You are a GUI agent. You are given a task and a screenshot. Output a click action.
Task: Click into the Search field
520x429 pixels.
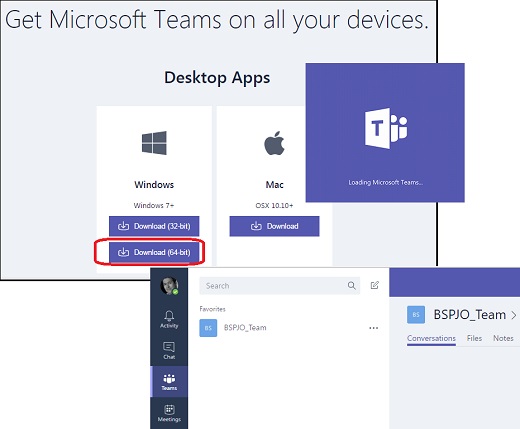point(279,286)
